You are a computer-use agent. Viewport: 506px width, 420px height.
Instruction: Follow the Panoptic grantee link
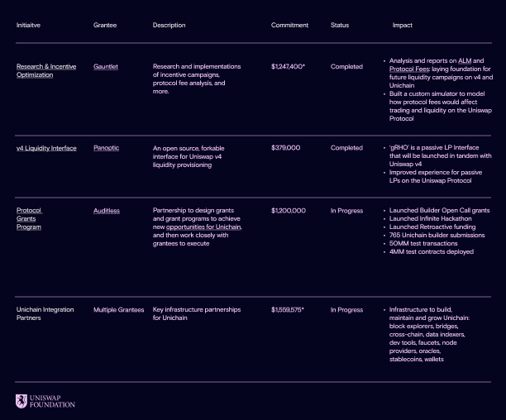click(106, 148)
